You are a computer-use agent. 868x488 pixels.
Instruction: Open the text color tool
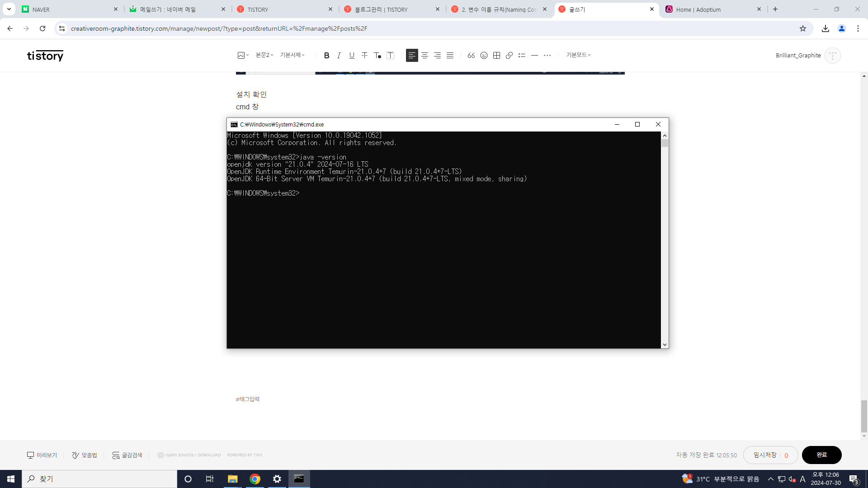[x=377, y=55]
